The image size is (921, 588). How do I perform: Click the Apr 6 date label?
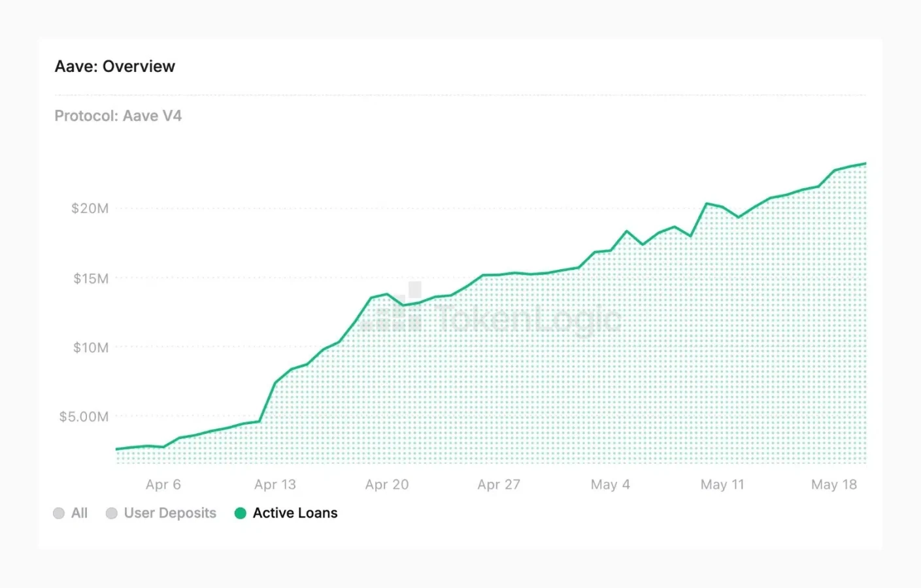point(163,484)
